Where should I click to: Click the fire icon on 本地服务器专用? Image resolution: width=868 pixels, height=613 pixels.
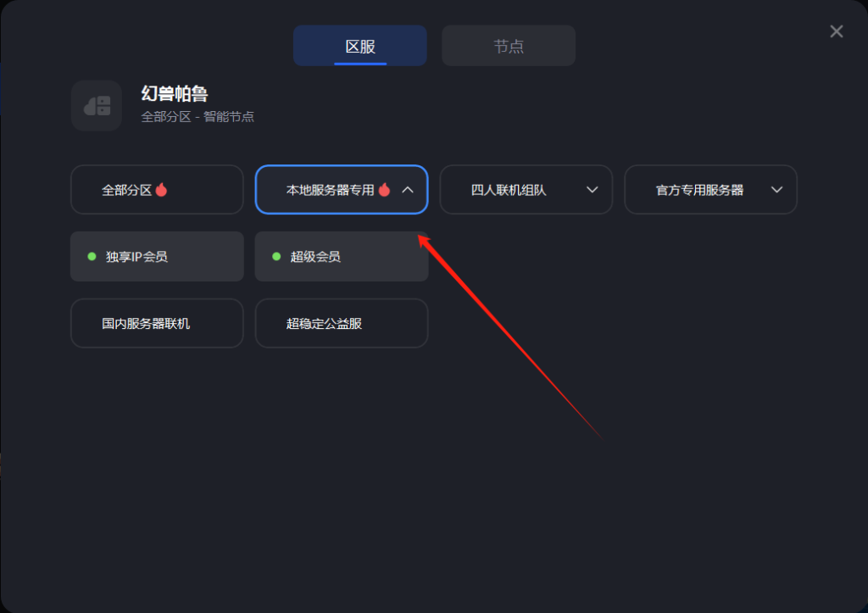pyautogui.click(x=384, y=190)
